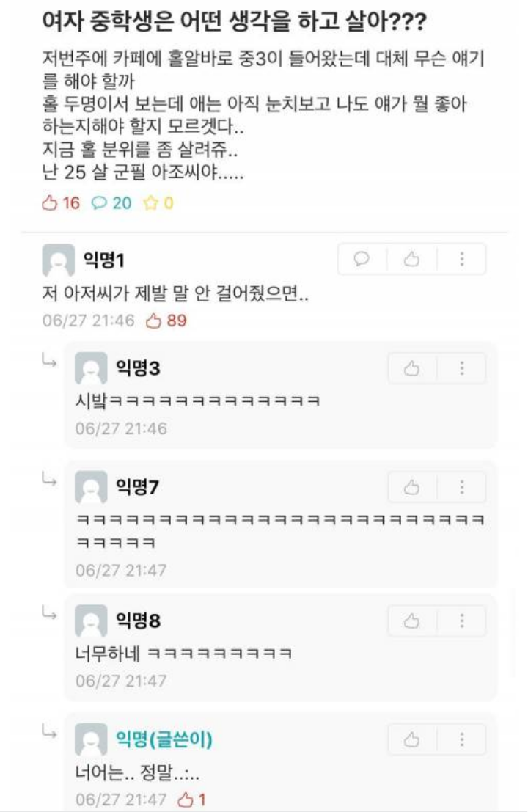Open the more options menu on 익명8's reply

(462, 621)
